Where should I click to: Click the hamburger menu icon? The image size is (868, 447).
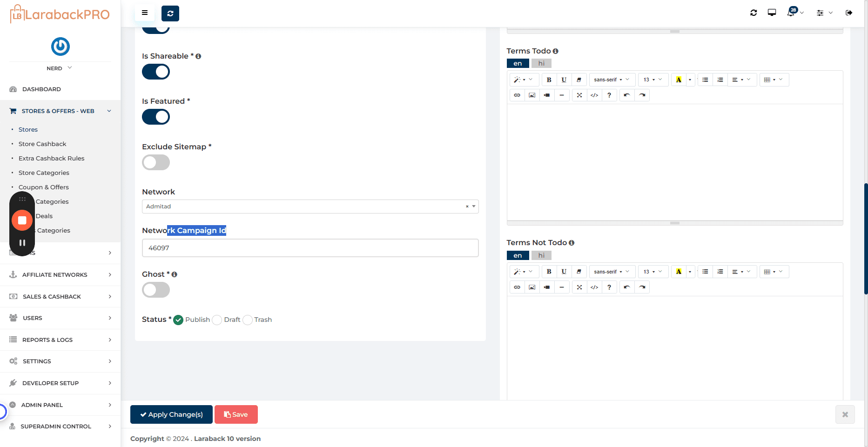(x=145, y=13)
